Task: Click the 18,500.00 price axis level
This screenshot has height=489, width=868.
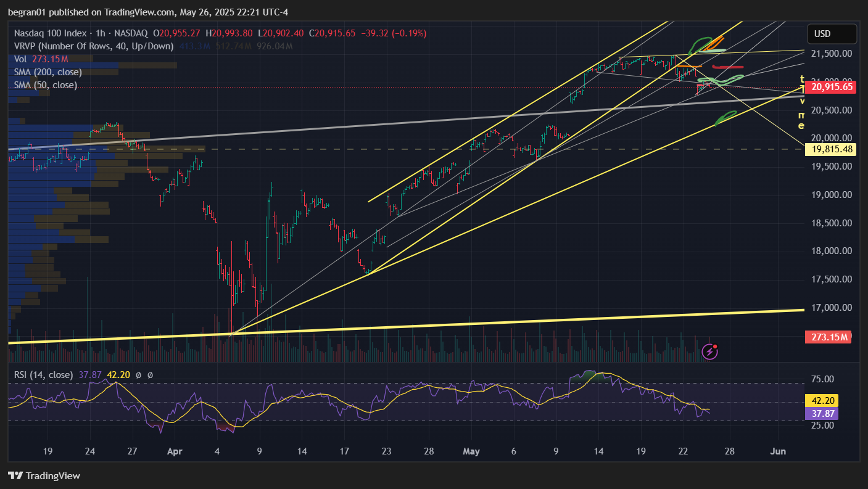Action: [x=832, y=223]
